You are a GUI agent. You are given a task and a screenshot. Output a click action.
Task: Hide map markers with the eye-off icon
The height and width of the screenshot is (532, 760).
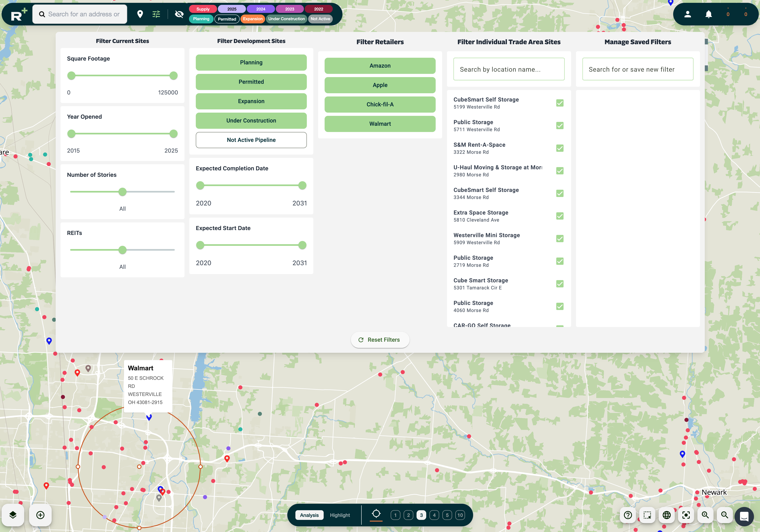click(x=179, y=14)
